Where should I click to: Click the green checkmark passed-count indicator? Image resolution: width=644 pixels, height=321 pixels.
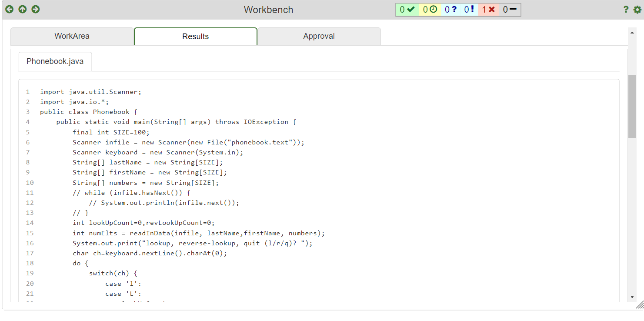point(407,9)
